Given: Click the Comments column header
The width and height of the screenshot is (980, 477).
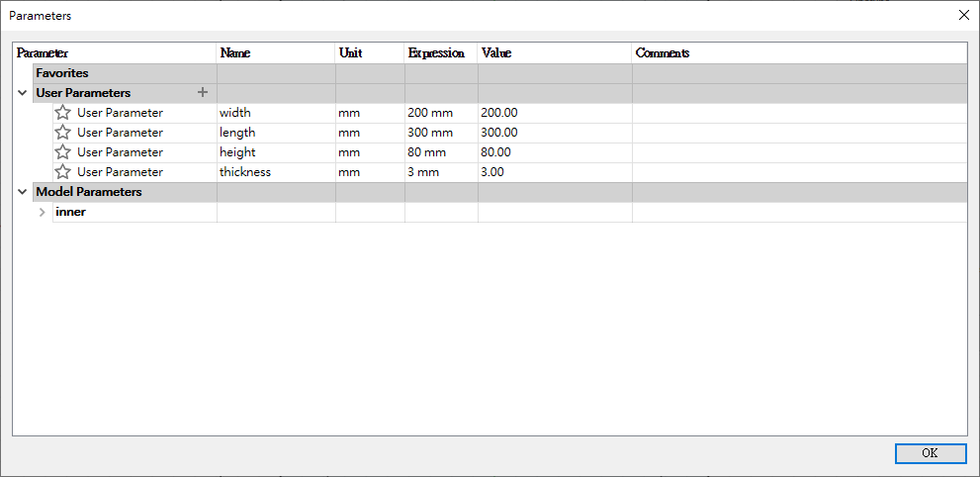Looking at the screenshot, I should click(x=663, y=52).
